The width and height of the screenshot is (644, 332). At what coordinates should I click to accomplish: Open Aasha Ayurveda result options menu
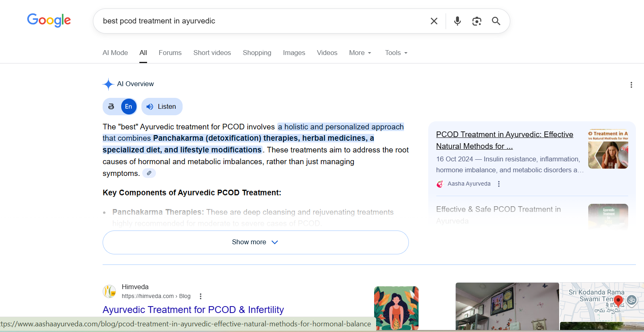click(499, 184)
